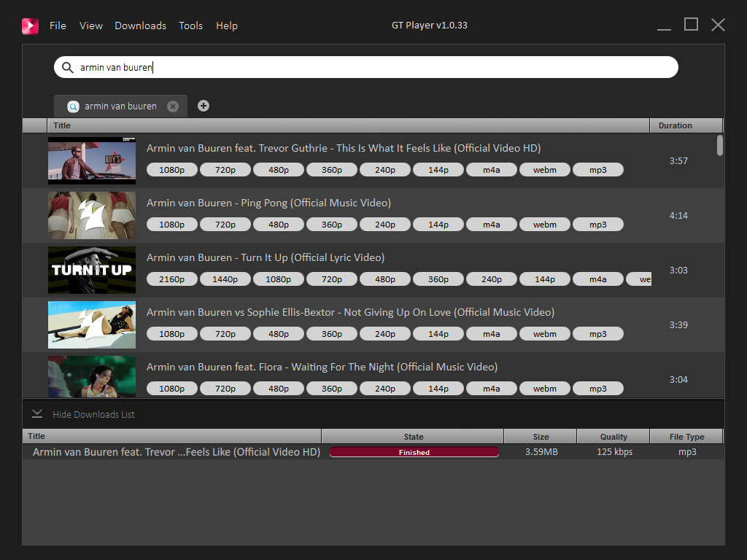This screenshot has height=560, width=747.
Task: Close the armin van buuren tab
Action: [172, 106]
